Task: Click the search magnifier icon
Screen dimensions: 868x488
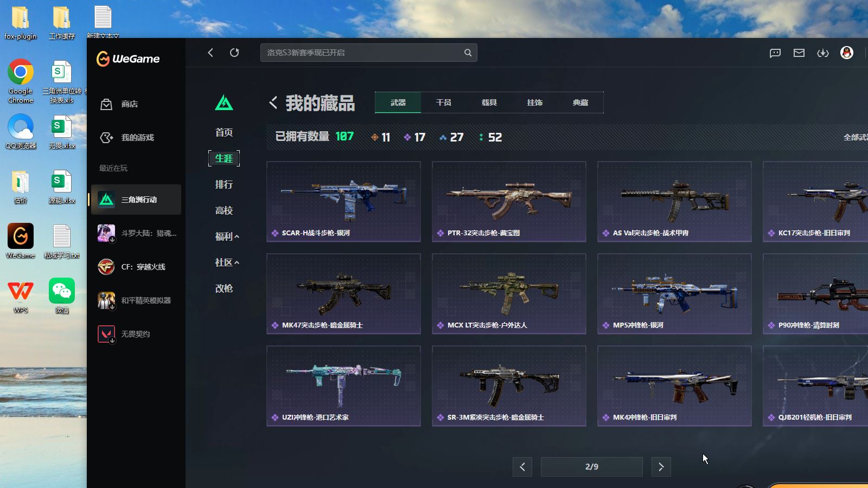Action: (x=468, y=53)
